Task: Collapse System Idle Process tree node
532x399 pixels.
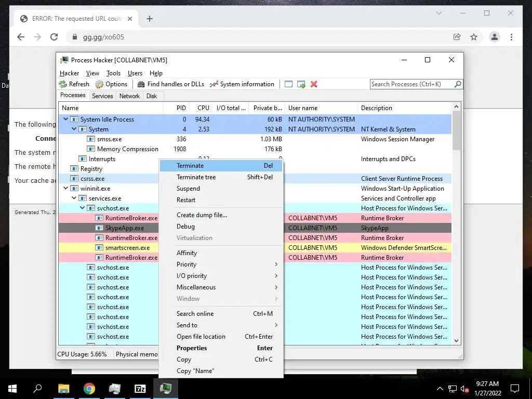Action: pyautogui.click(x=66, y=119)
